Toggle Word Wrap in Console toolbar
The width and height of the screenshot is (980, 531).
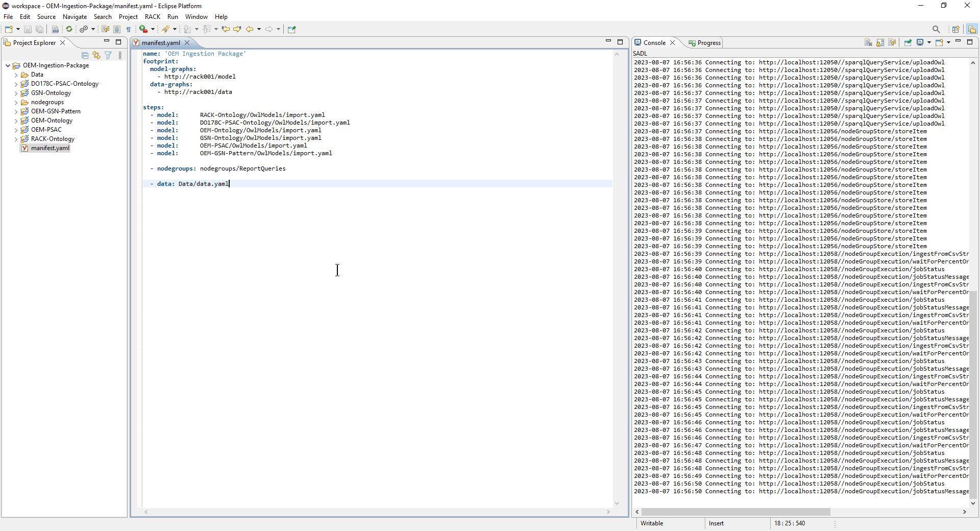pyautogui.click(x=892, y=42)
